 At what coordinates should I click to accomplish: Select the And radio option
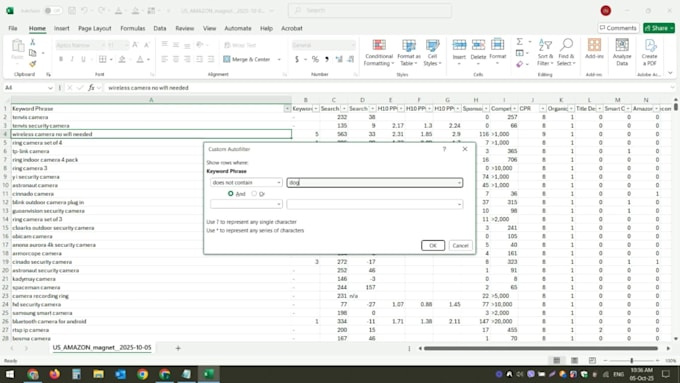[231, 193]
